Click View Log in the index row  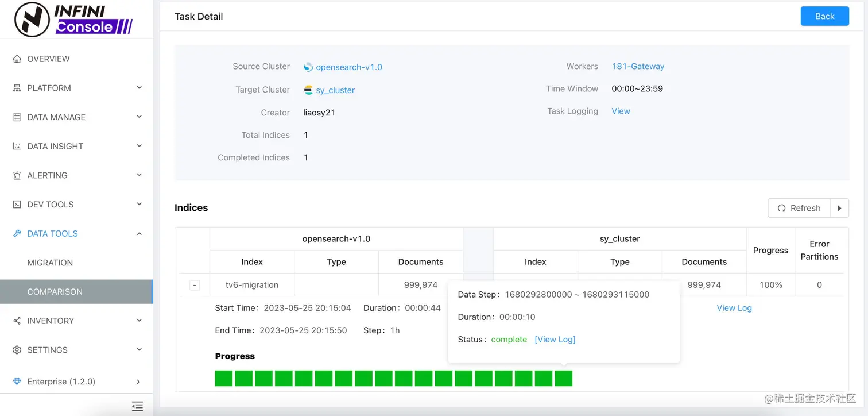click(734, 308)
